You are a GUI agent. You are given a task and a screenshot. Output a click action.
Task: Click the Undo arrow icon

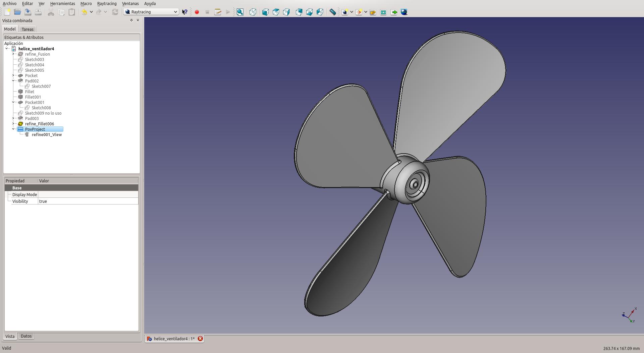coord(84,12)
